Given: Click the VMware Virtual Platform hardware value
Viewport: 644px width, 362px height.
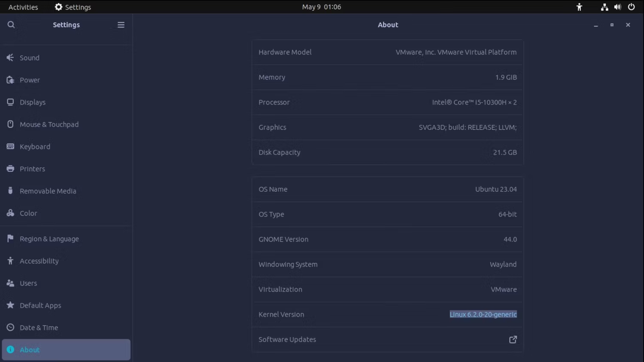Looking at the screenshot, I should [x=456, y=52].
